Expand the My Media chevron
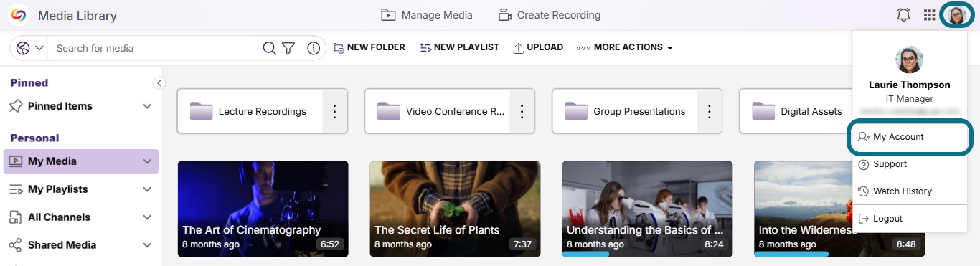The height and width of the screenshot is (266, 980). 147,161
